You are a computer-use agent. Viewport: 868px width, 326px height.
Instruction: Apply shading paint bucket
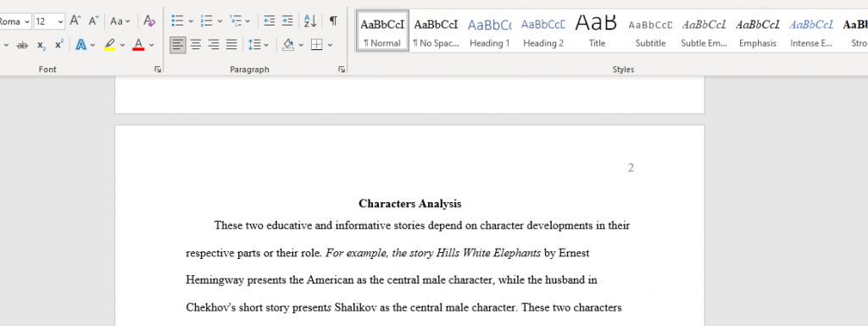[288, 45]
